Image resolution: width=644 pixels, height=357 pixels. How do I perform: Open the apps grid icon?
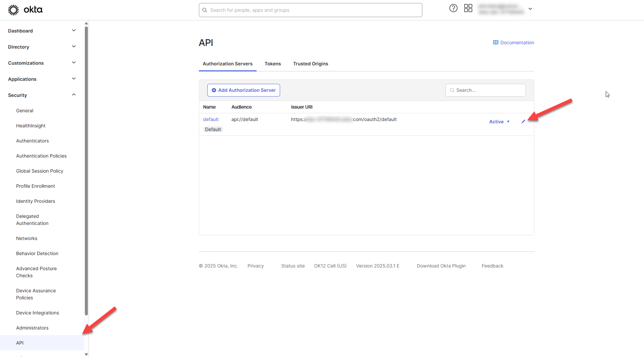click(468, 8)
